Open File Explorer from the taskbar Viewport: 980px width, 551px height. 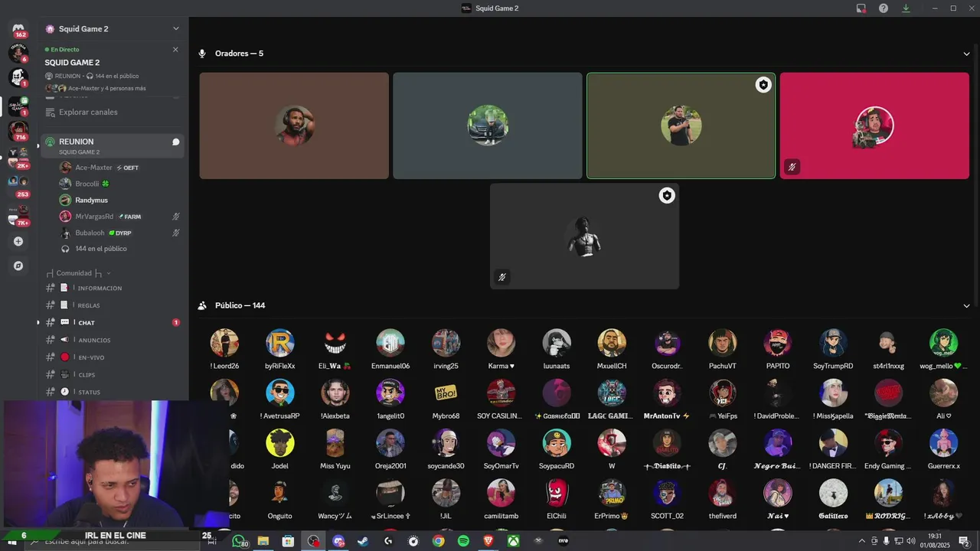click(263, 541)
